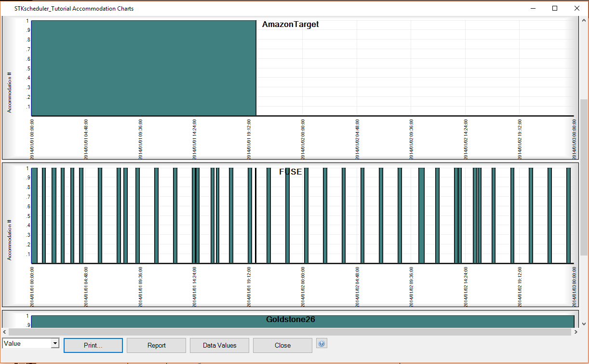Click the Print... button

coord(93,345)
